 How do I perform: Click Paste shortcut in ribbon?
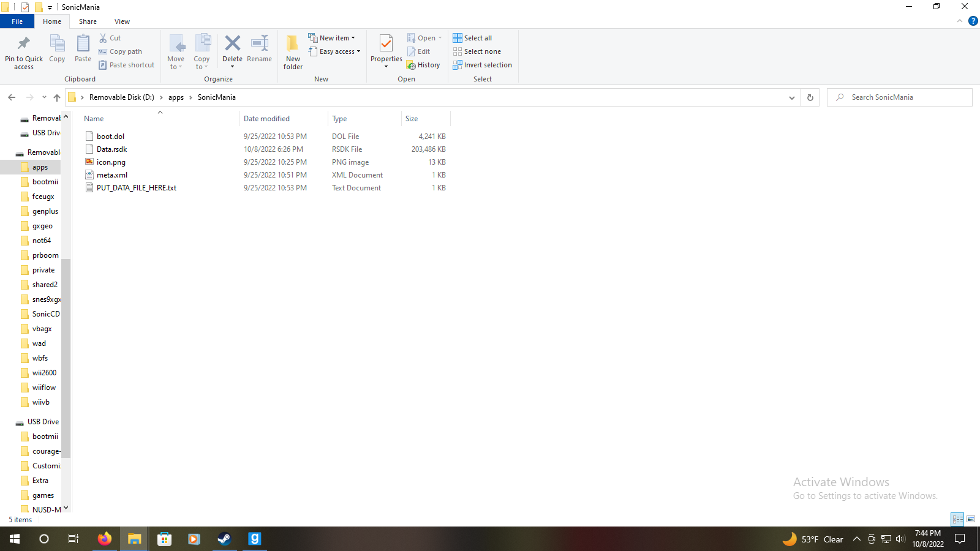coord(127,65)
